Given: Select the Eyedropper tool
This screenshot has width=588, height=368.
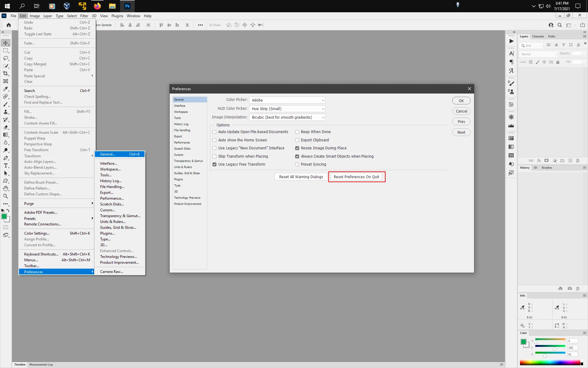Looking at the screenshot, I should pyautogui.click(x=6, y=89).
